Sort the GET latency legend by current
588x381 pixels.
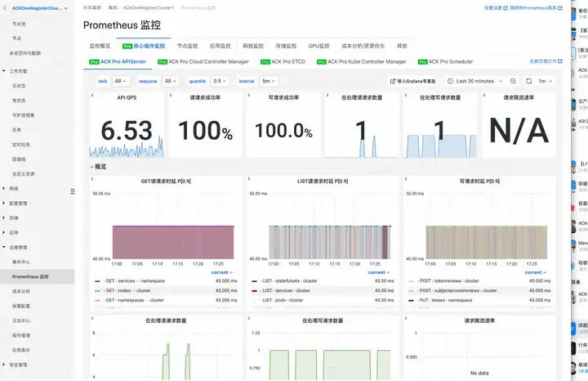click(222, 272)
